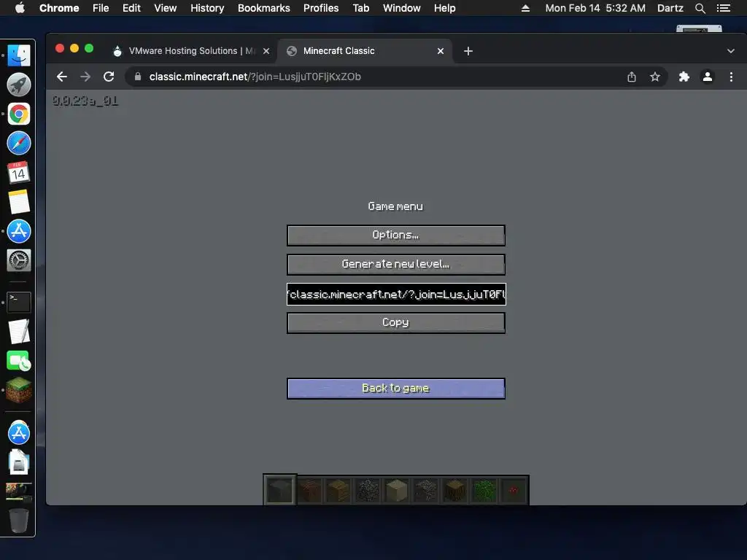This screenshot has height=560, width=747.
Task: Open FaceTime dock icon
Action: pos(18,361)
